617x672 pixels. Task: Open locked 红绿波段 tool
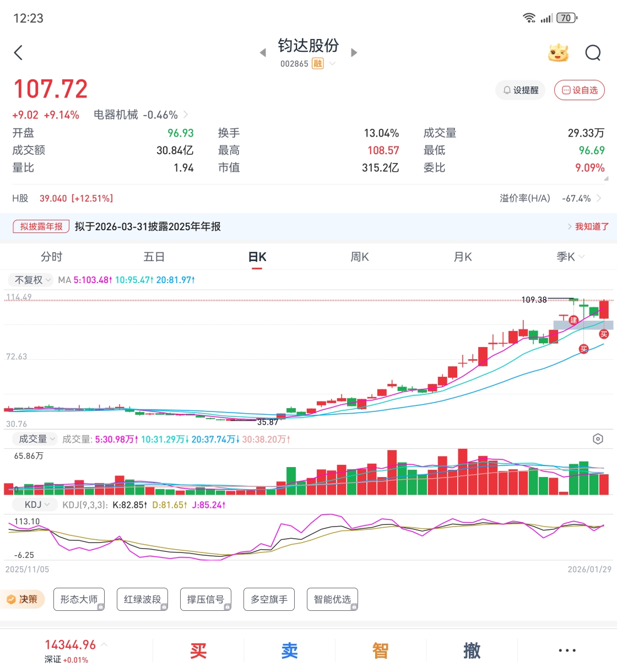click(142, 599)
